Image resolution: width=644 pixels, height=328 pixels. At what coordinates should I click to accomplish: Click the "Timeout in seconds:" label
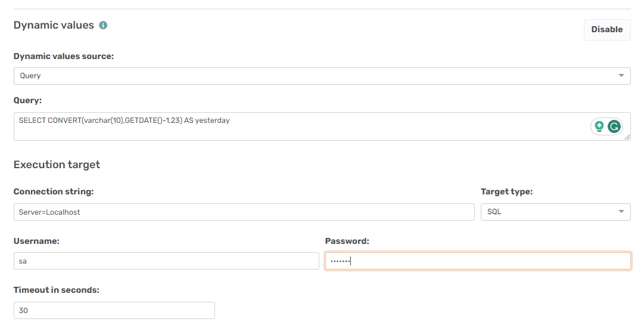click(56, 290)
